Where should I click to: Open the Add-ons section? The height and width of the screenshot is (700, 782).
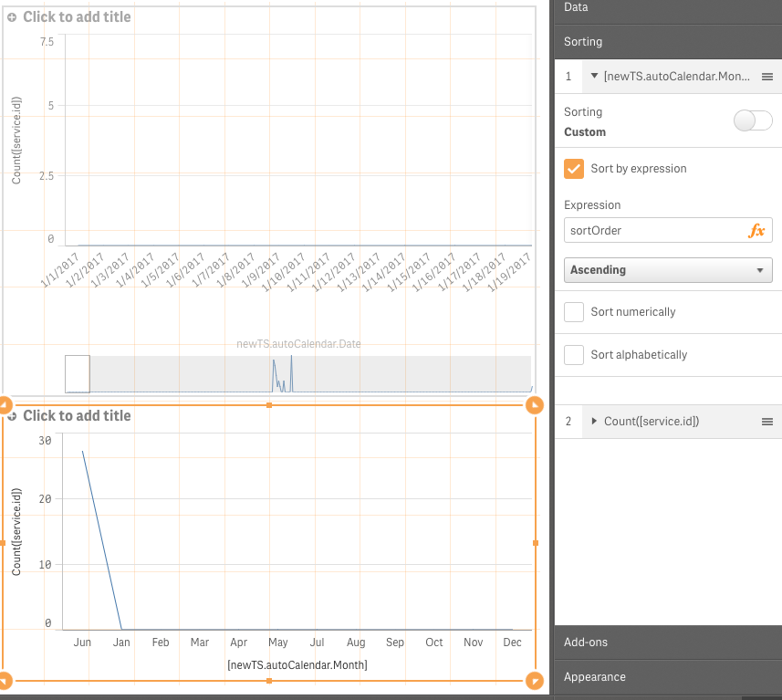pos(668,643)
